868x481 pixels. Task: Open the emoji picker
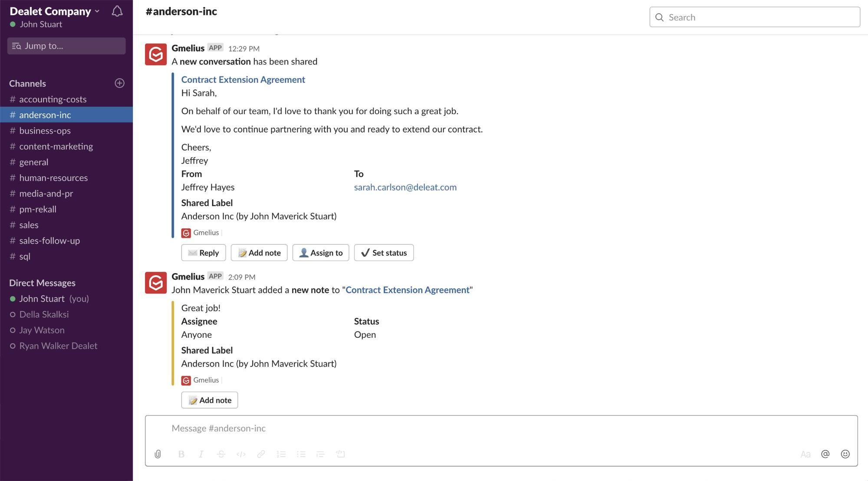click(x=845, y=454)
